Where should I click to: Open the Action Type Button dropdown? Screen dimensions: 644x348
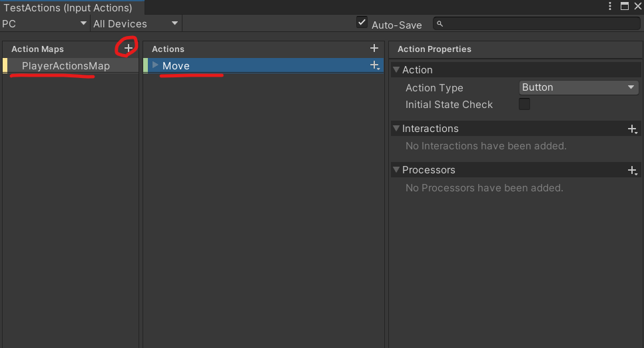(x=579, y=87)
